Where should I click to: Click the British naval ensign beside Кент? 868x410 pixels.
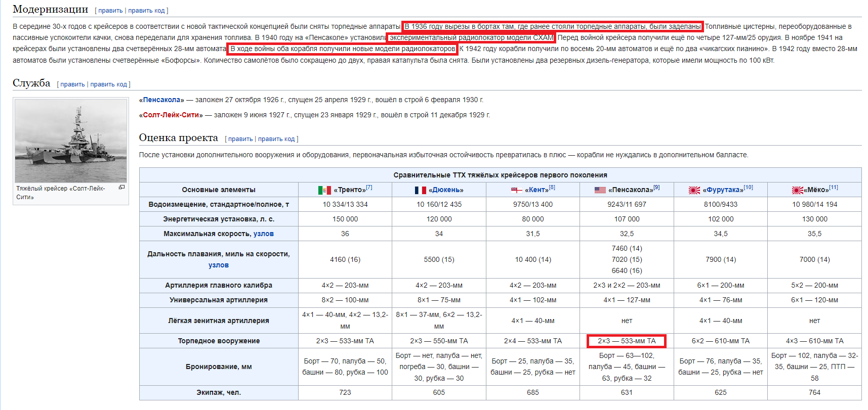coord(516,190)
